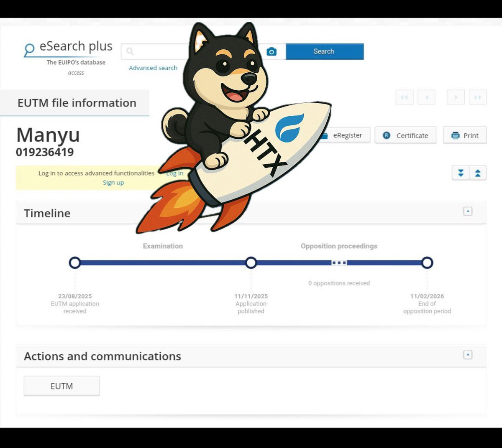Click the Certificate R badge icon
The image size is (502, 448).
point(387,135)
